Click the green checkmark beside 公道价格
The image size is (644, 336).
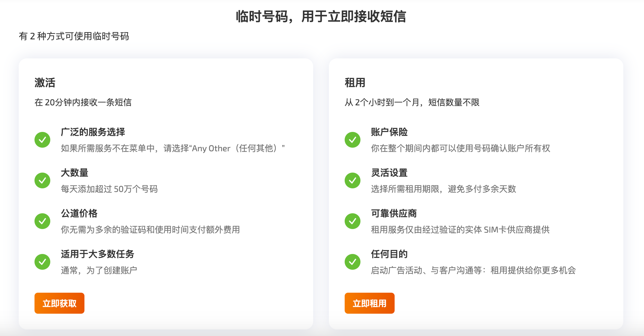pos(42,221)
